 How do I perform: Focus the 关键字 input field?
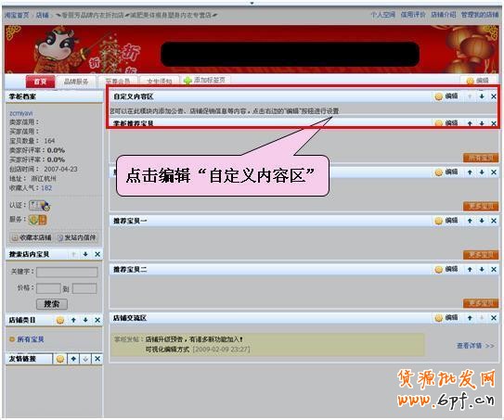tap(67, 272)
